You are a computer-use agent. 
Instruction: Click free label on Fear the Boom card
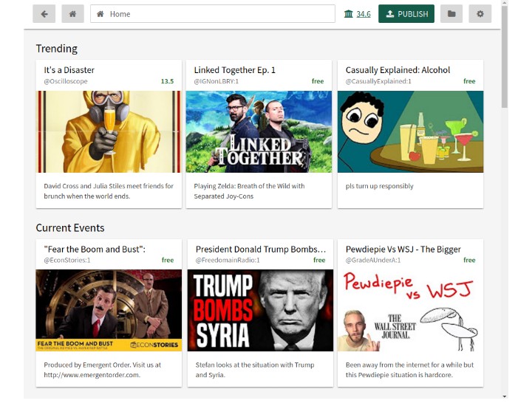coord(168,260)
